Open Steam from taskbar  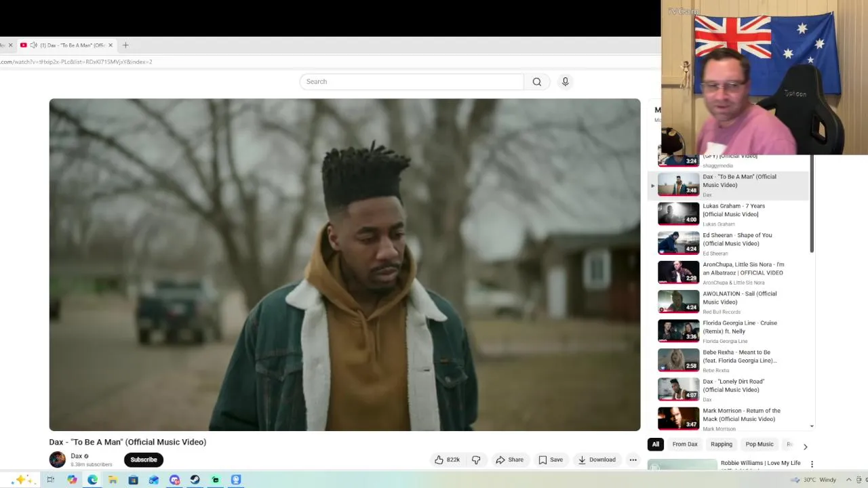pos(195,480)
